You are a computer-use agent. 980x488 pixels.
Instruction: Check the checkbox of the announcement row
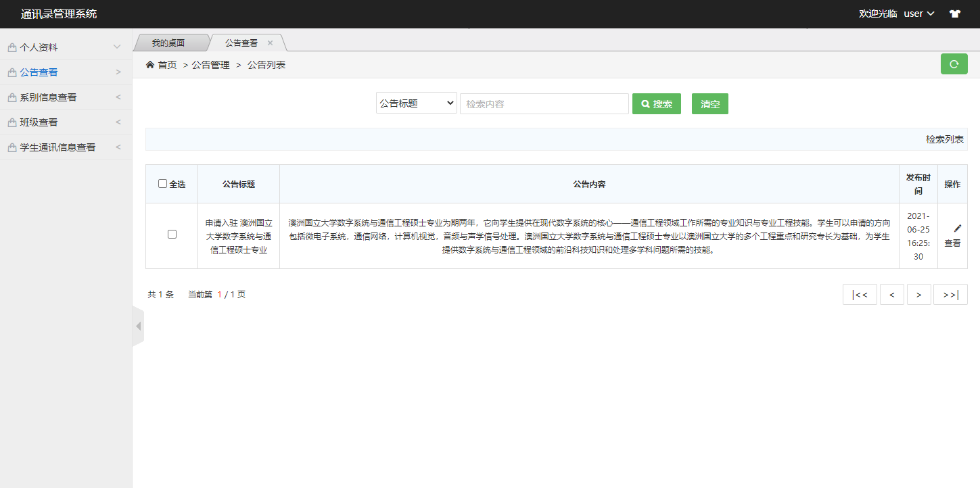click(x=172, y=235)
